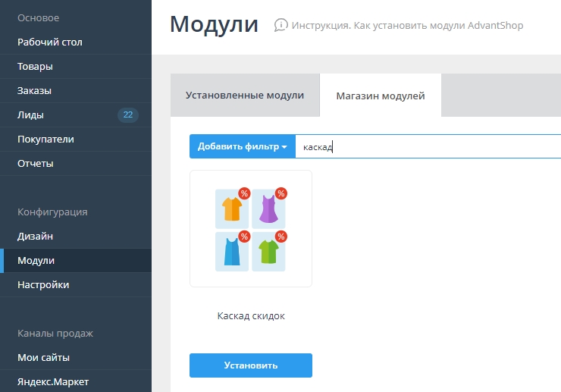Open the Заказы section
This screenshot has width=561, height=392.
35,91
